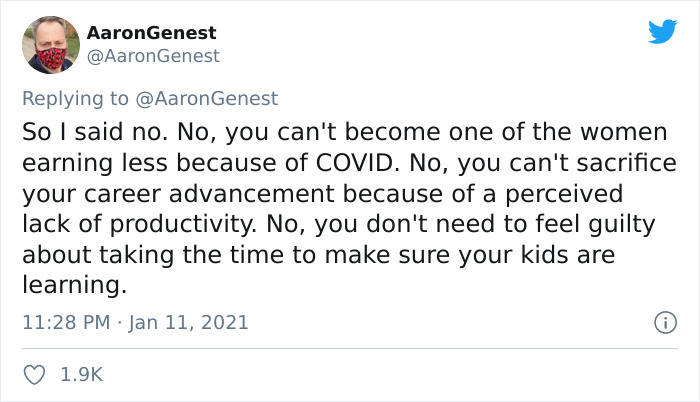Like the tweet with the heart icon
Viewport: 700px width, 402px height.
(x=34, y=375)
